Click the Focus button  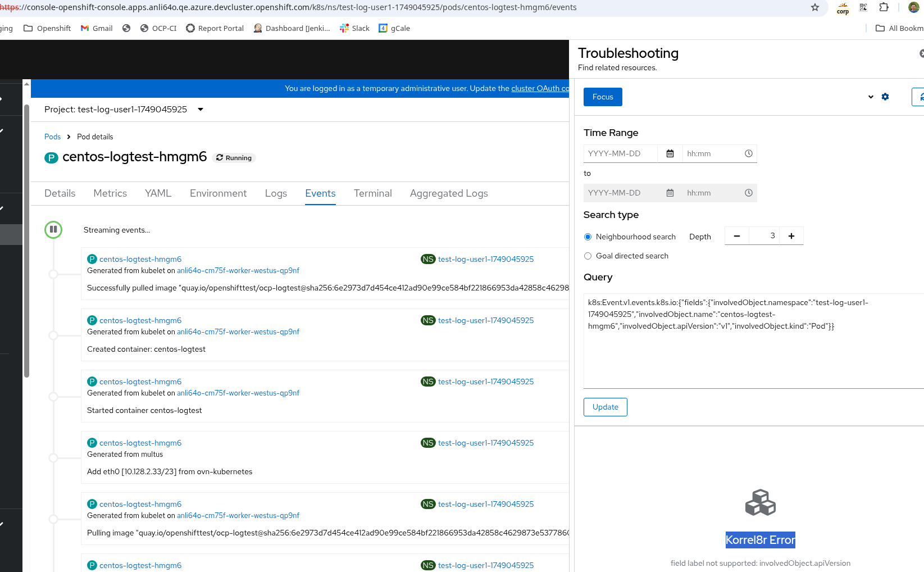603,97
